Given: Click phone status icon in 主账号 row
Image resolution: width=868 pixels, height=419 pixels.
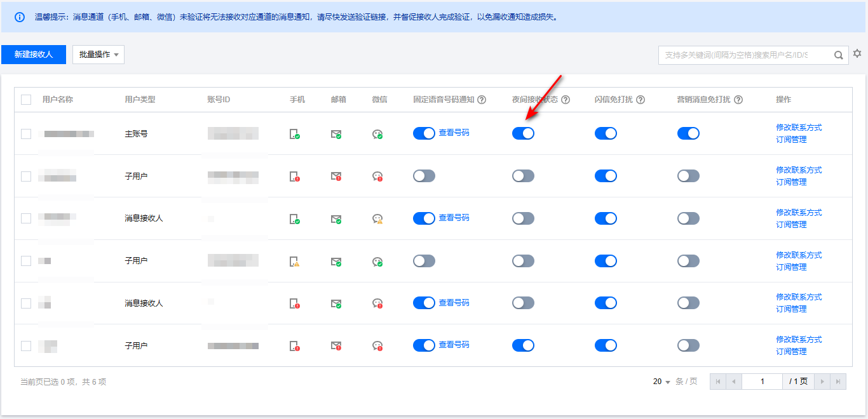Looking at the screenshot, I should 294,134.
